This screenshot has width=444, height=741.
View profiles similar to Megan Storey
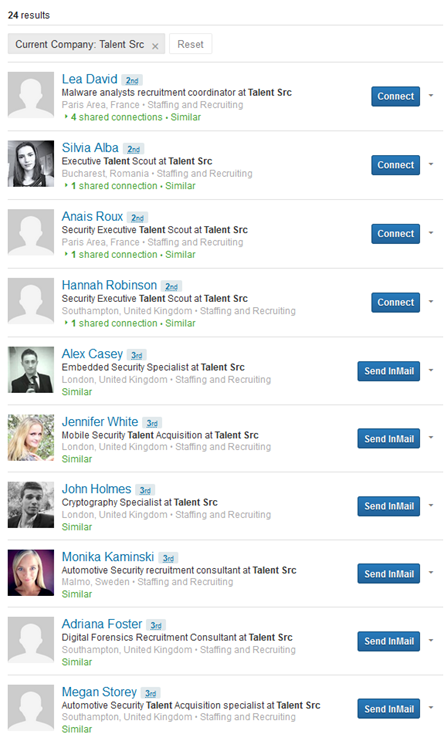click(x=77, y=729)
